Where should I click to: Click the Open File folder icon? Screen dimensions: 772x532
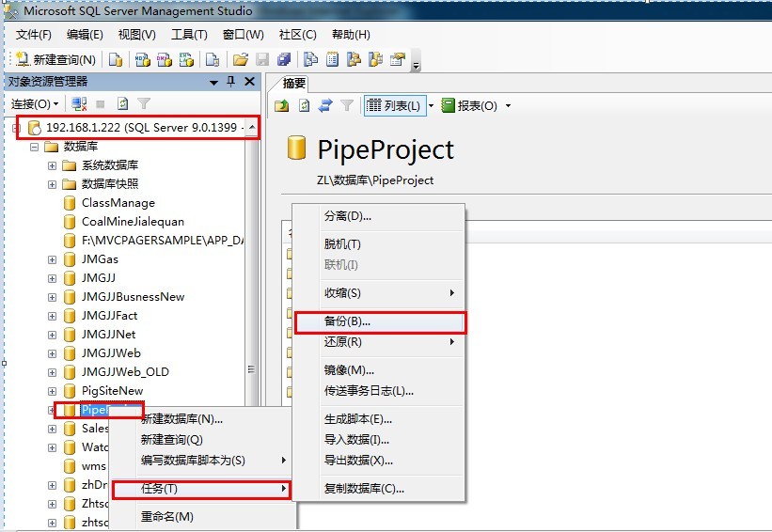coord(241,59)
